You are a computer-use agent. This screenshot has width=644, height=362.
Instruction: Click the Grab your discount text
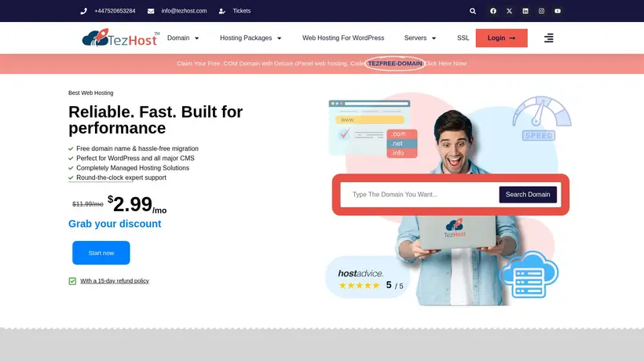115,224
